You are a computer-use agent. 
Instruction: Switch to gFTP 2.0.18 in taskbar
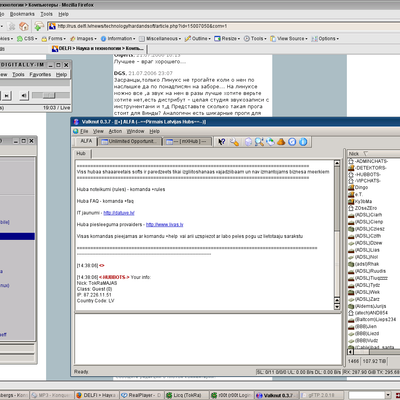[322, 395]
